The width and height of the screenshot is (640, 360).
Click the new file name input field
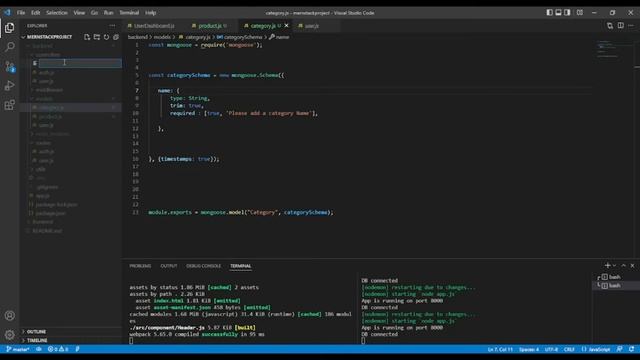80,63
